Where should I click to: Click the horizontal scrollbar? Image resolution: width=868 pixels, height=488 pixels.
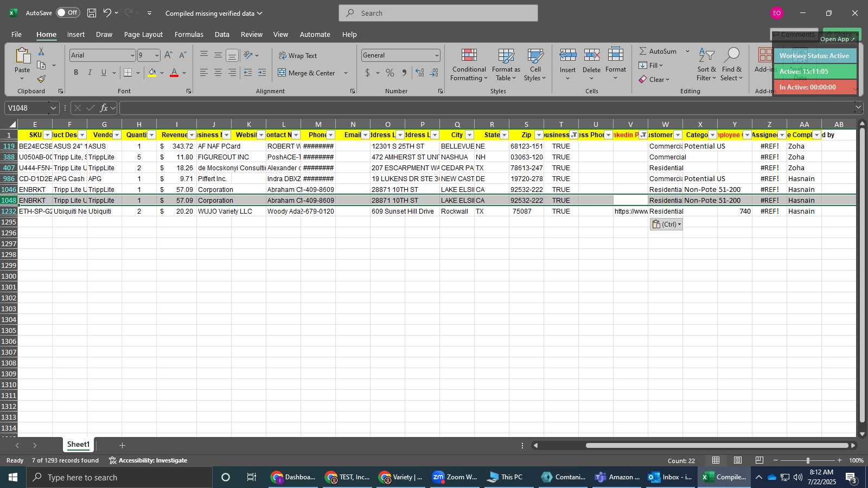[x=717, y=445]
